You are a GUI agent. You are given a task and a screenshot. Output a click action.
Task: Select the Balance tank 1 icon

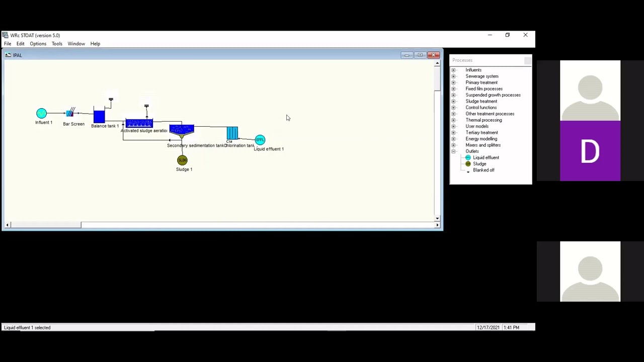click(99, 115)
